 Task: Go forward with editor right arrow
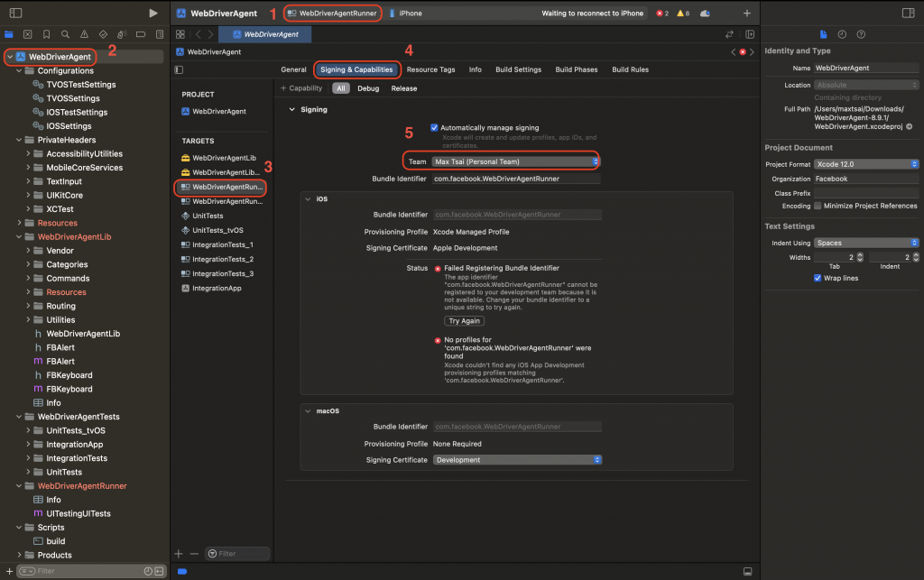[210, 34]
